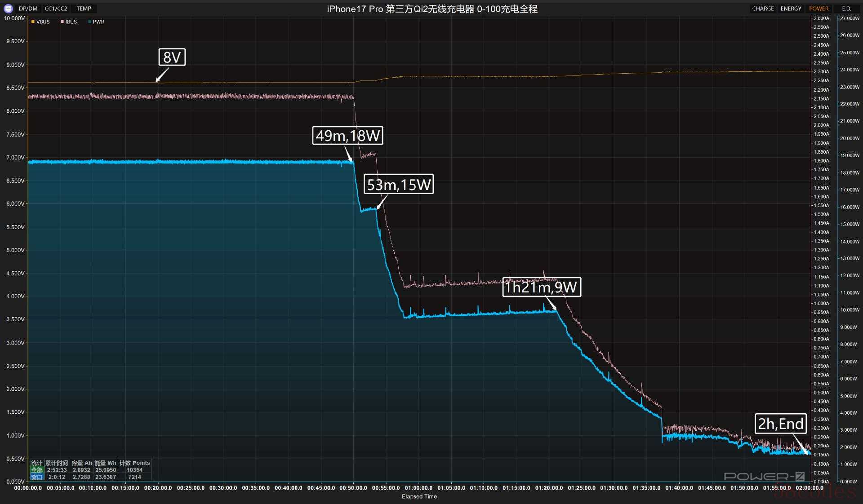
Task: Click the green 全部 statistics row label
Action: pos(36,470)
